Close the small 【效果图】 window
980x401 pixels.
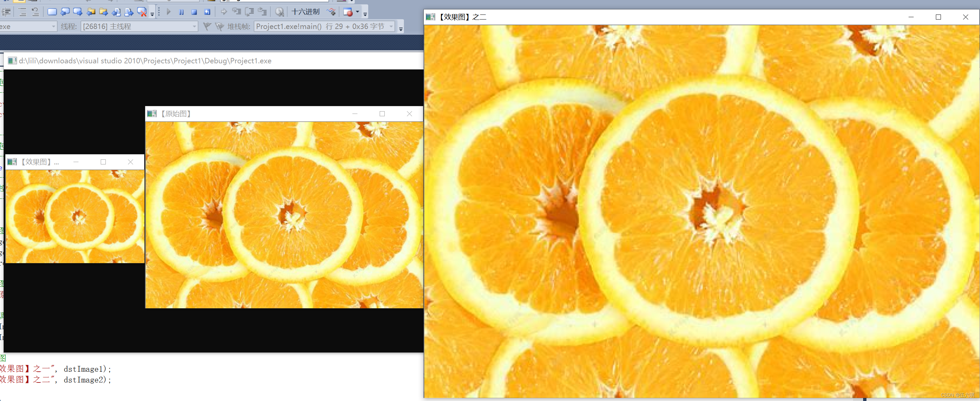pos(130,162)
